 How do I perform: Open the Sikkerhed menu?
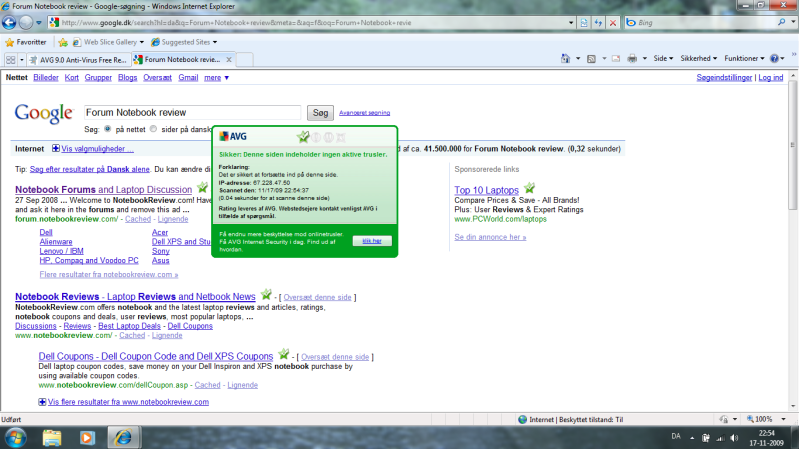699,59
